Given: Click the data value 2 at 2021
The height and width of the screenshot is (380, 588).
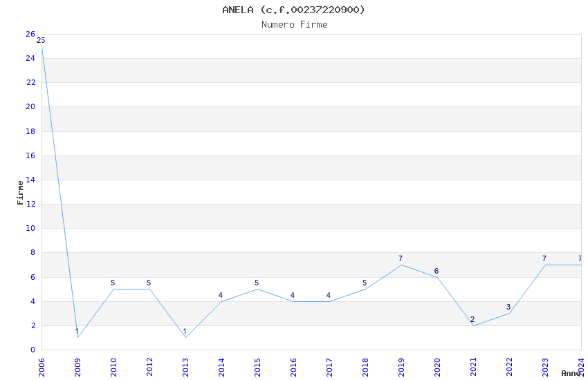Looking at the screenshot, I should click(x=472, y=319).
